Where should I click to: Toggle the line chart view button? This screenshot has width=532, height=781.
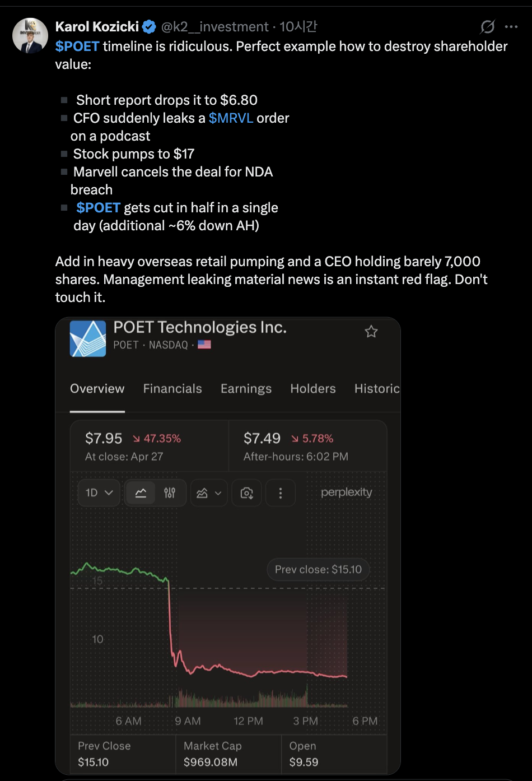141,493
